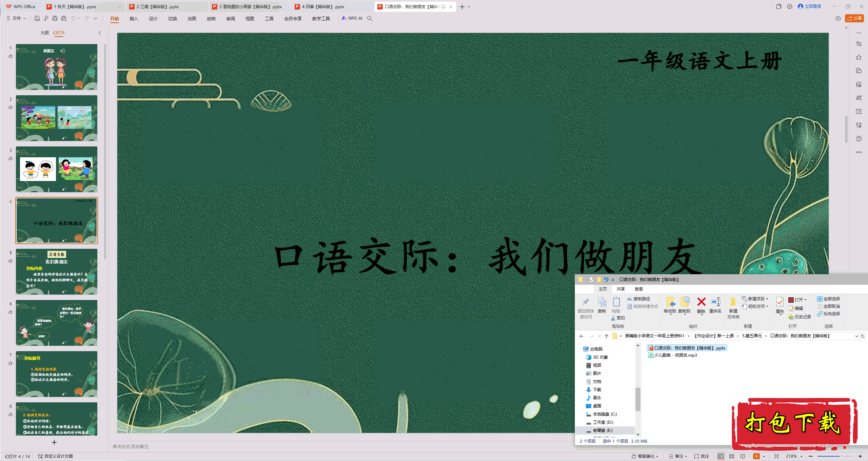This screenshot has width=868, height=461.
Task: Toggle the notes (备注) pane in status bar
Action: pyautogui.click(x=677, y=456)
